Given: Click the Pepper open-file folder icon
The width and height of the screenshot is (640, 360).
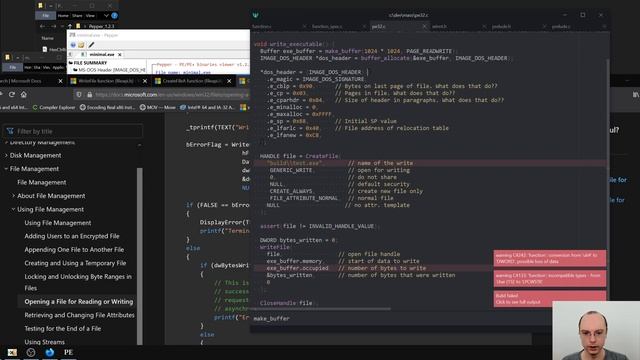Looking at the screenshot, I should click(81, 44).
